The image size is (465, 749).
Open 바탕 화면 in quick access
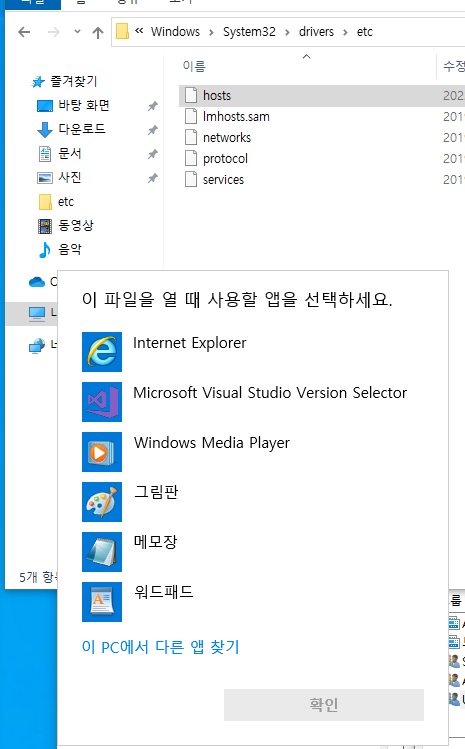(84, 105)
